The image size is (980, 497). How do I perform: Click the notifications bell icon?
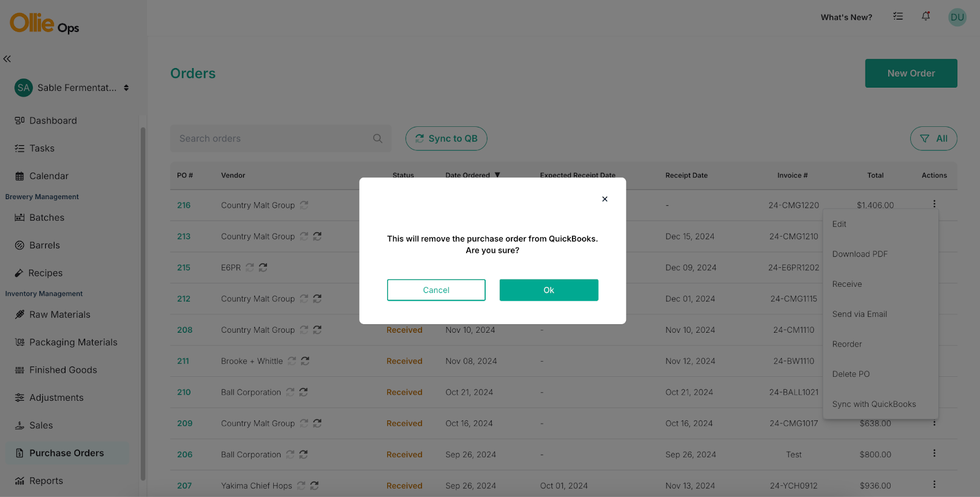(925, 17)
